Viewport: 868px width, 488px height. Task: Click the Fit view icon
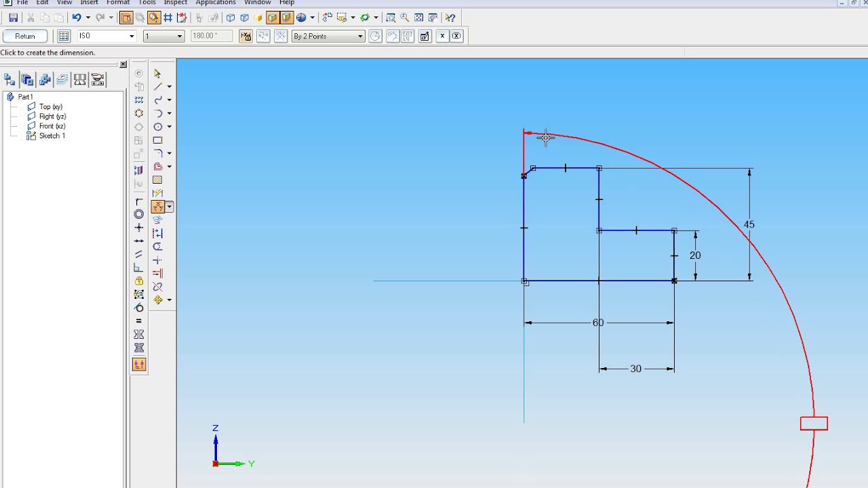[418, 18]
